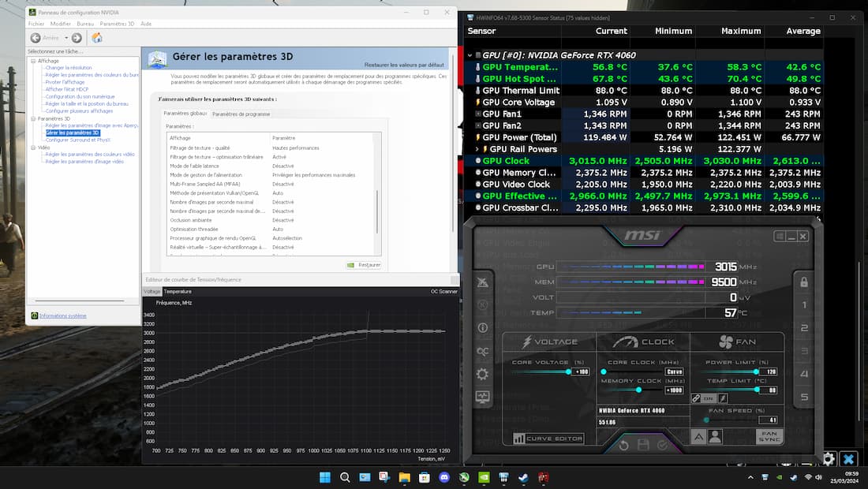Click the Sensor column header in HWiNFO
The height and width of the screenshot is (489, 868).
click(x=481, y=31)
